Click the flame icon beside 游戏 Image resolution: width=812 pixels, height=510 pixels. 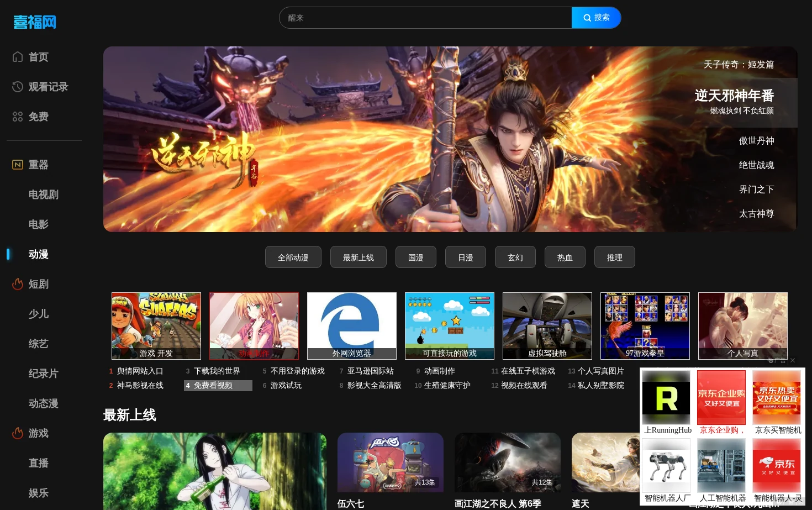click(18, 433)
